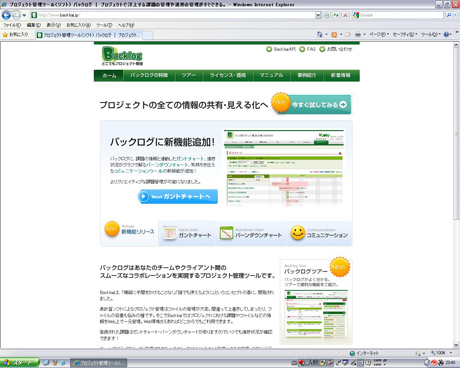
Task: Select the バックログの特徴 navigation tab
Action: pos(149,75)
